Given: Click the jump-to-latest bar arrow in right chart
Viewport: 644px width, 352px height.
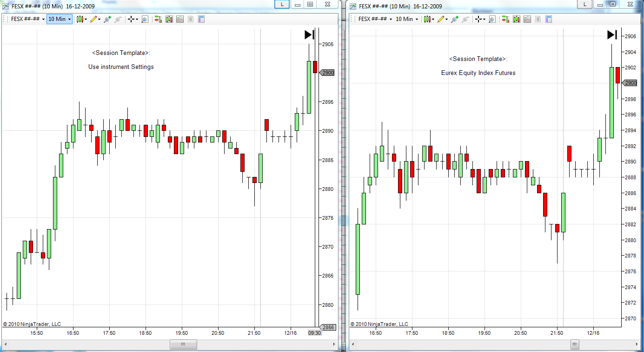Looking at the screenshot, I should point(612,34).
